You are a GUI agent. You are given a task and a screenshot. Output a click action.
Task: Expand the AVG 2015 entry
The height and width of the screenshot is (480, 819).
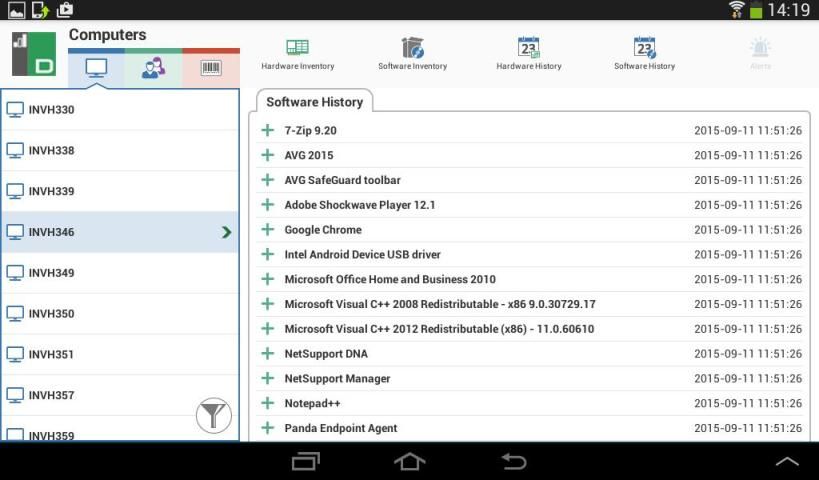[267, 155]
